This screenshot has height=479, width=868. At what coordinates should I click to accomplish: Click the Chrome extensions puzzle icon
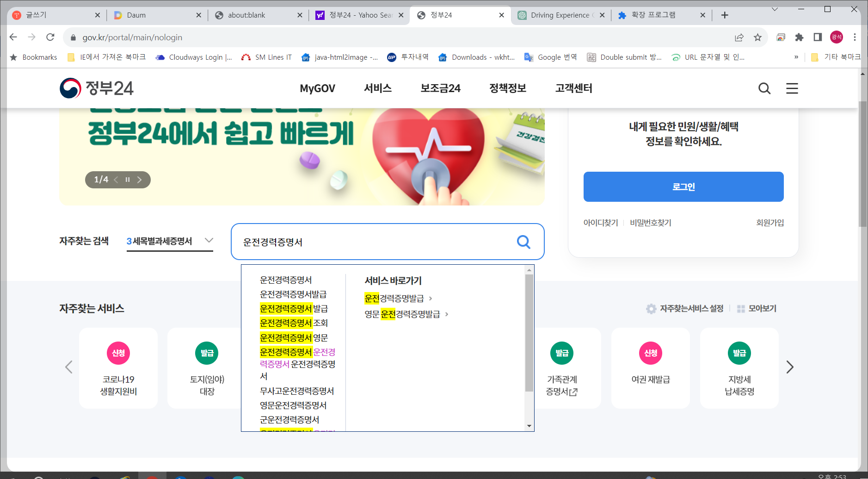coord(800,37)
